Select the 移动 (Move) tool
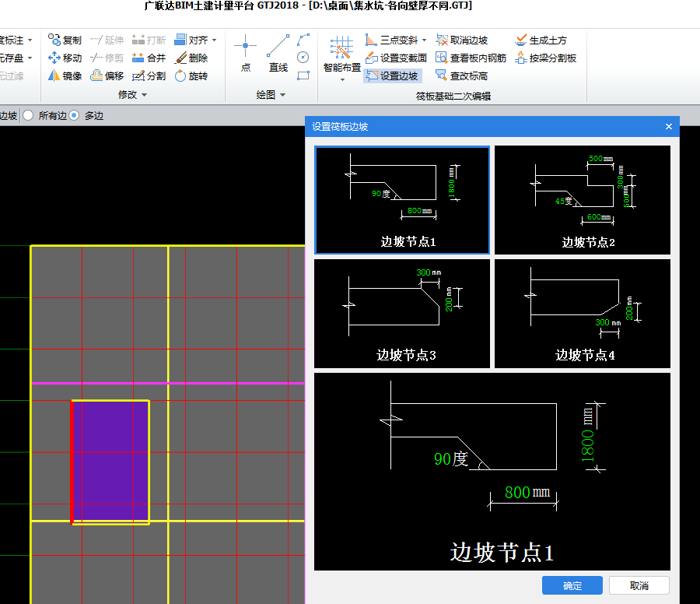 65,58
